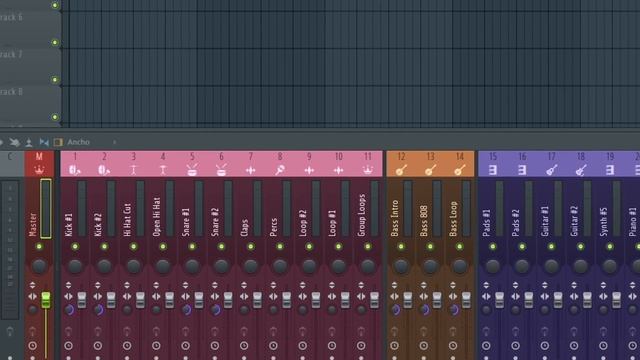This screenshot has height=360, width=640.
Task: Click the guitar icon on insert 17
Action: point(551,170)
